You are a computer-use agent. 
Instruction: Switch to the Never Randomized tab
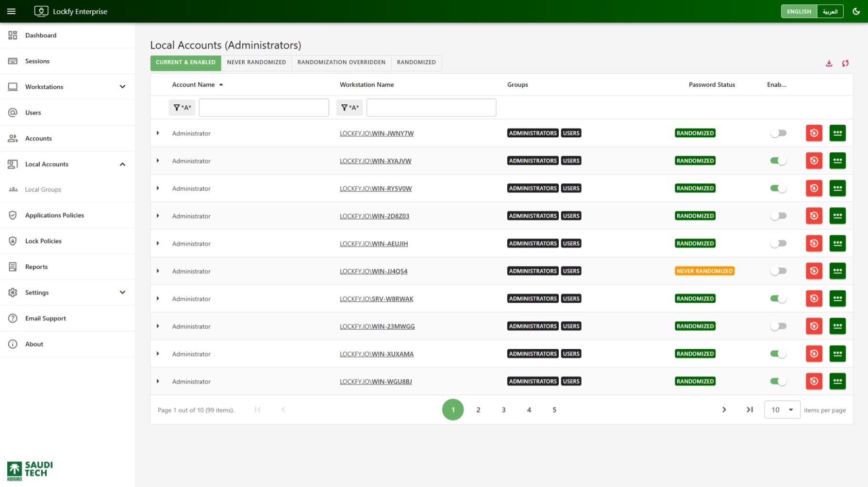coord(256,63)
